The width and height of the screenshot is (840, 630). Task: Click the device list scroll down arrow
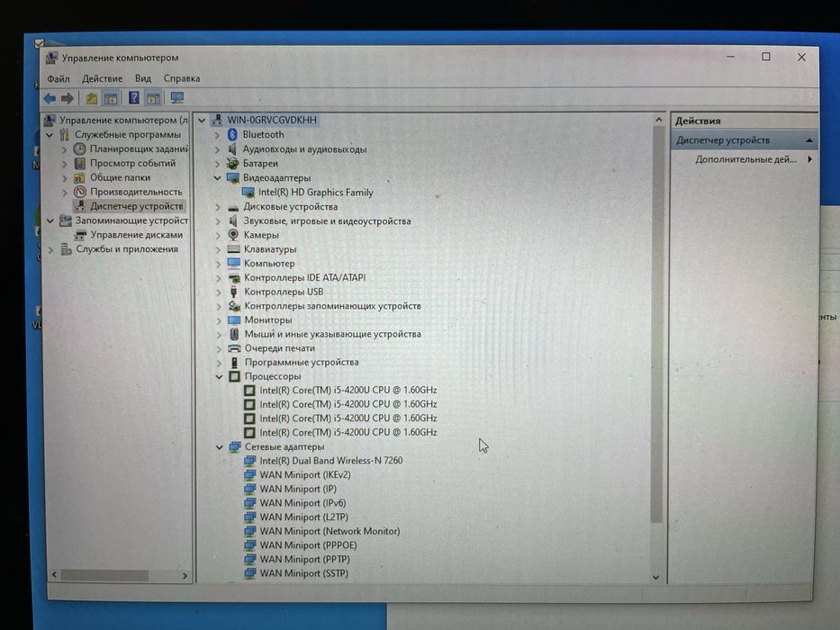[x=655, y=578]
